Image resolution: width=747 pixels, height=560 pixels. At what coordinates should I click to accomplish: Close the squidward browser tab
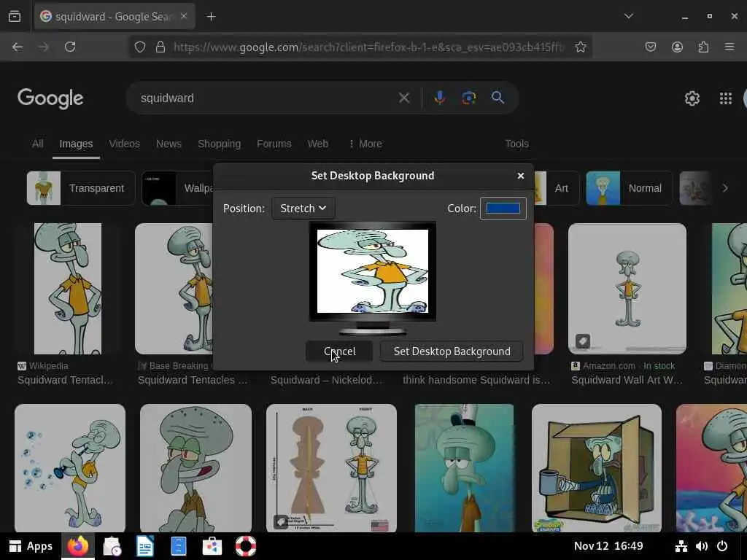(184, 16)
